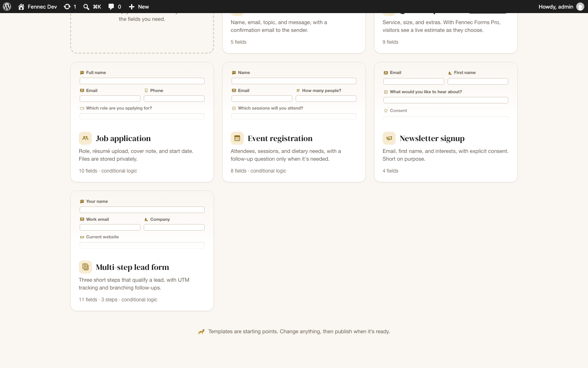Click the Company preview field
The width and height of the screenshot is (588, 368).
coord(174,227)
